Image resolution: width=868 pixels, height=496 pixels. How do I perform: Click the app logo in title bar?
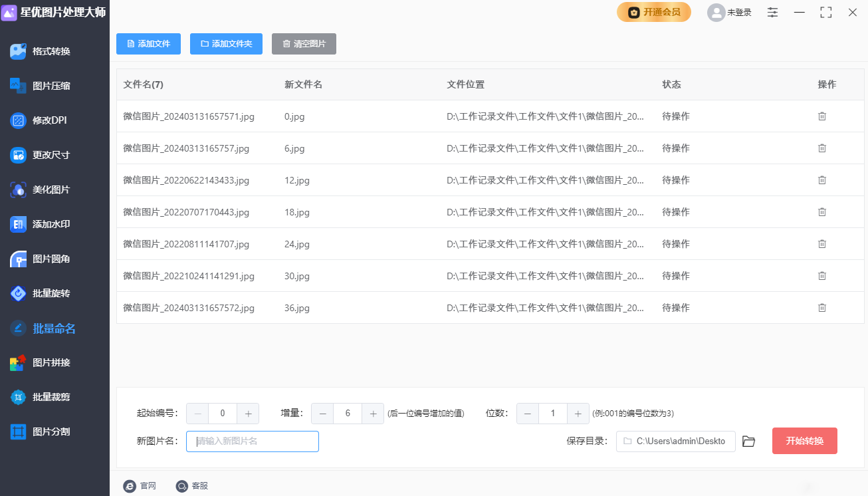pyautogui.click(x=9, y=12)
